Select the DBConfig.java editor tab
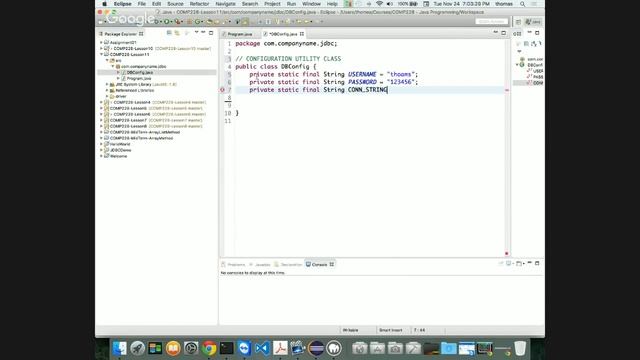640x360 pixels. click(283, 34)
